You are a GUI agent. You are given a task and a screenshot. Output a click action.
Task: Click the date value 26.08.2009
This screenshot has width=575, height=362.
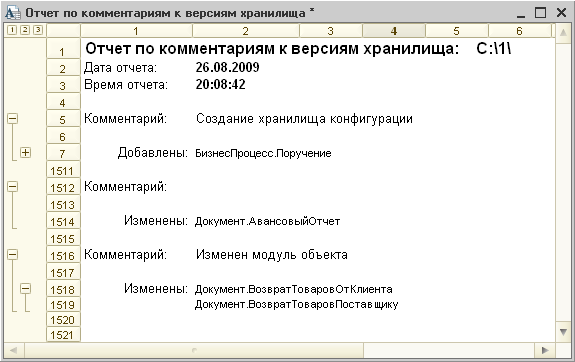(227, 67)
